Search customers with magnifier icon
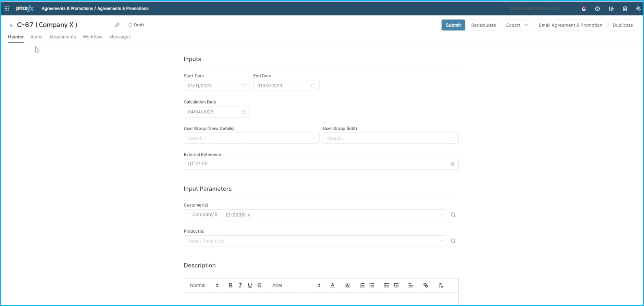The image size is (644, 306). (453, 215)
